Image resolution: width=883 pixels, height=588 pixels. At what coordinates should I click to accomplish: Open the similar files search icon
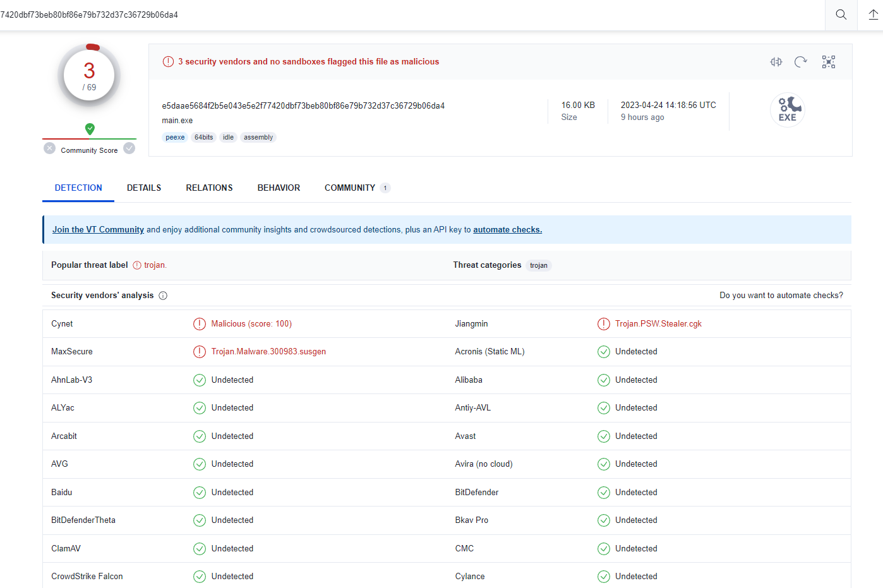pyautogui.click(x=776, y=62)
